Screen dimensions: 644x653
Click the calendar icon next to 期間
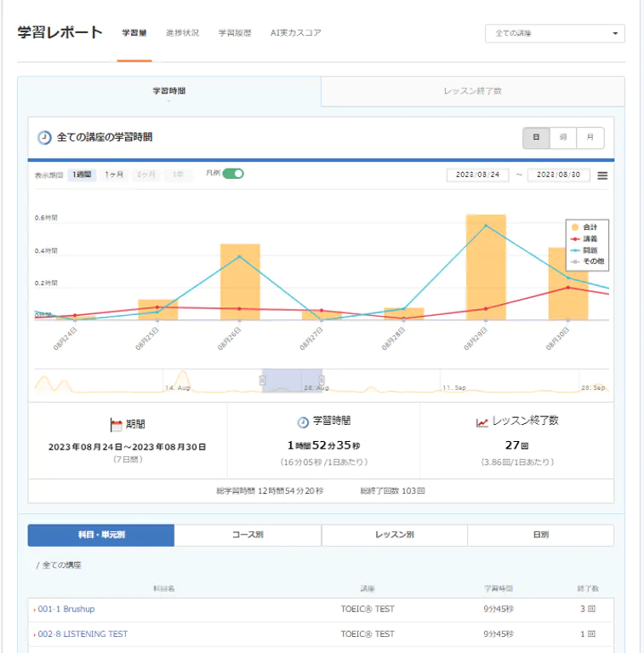[117, 424]
